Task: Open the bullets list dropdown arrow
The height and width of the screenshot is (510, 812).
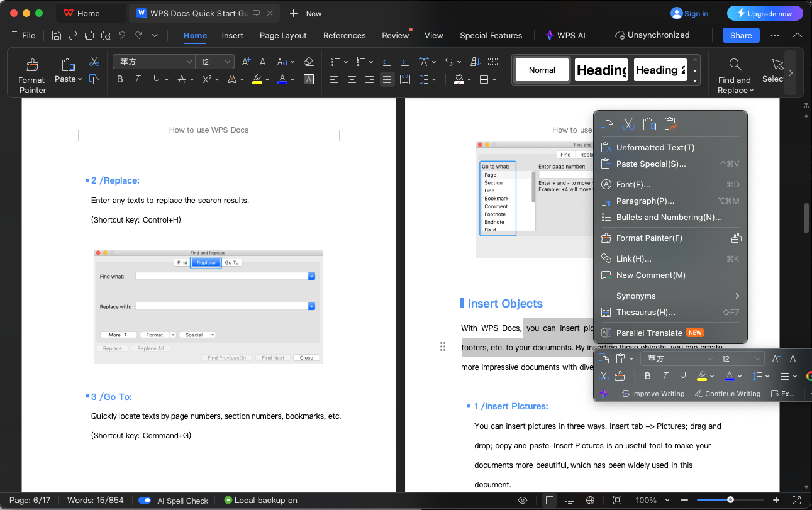Action: 346,62
